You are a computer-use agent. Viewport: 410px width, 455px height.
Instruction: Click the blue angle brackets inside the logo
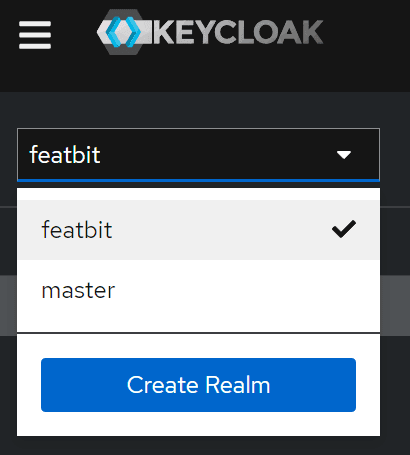(x=123, y=32)
